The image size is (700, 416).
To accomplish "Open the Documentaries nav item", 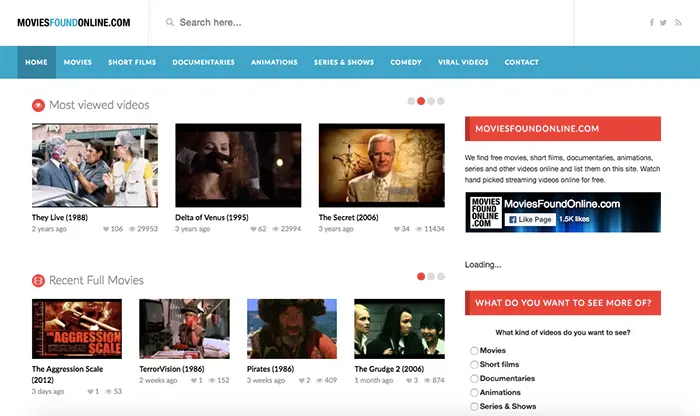I will pos(204,62).
